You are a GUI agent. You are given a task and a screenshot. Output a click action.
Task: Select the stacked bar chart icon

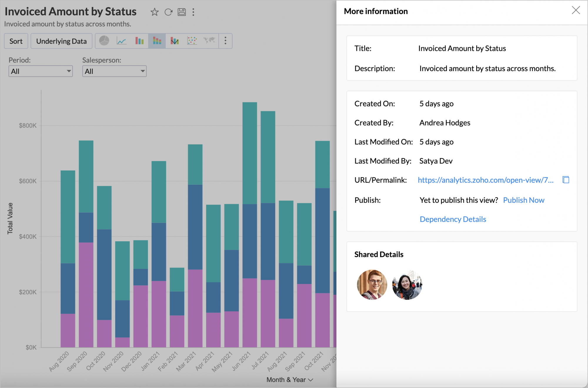pyautogui.click(x=157, y=41)
